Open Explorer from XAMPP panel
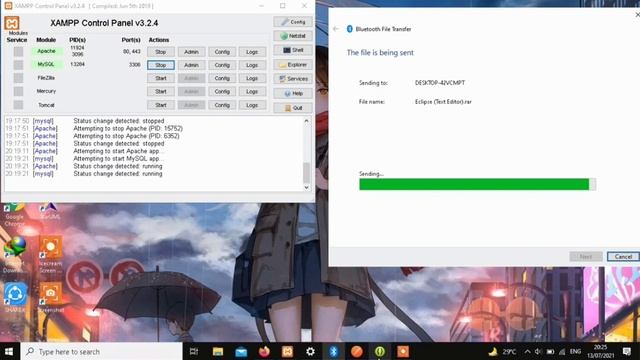Screen dimensions: 640x360 293,64
